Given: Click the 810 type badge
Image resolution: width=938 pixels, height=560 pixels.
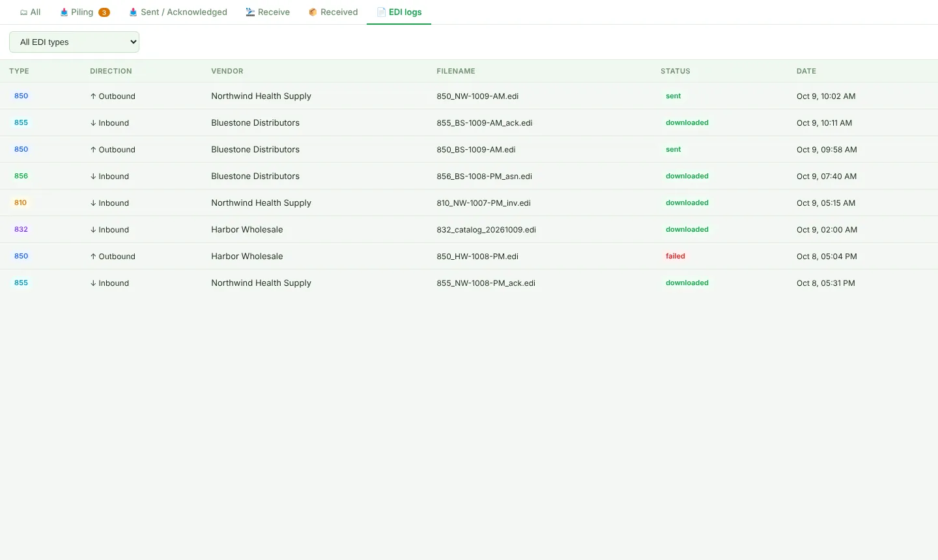Looking at the screenshot, I should [21, 203].
